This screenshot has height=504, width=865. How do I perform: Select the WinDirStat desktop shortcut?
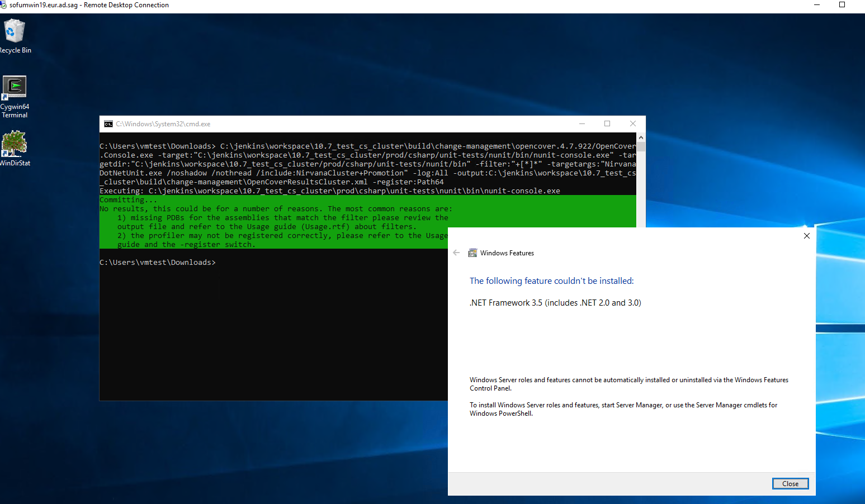[x=15, y=148]
